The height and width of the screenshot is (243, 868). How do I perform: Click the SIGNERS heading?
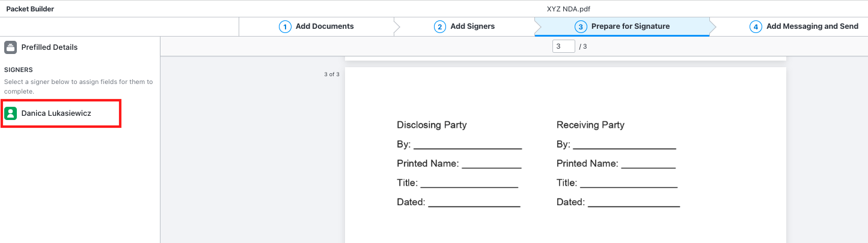19,70
